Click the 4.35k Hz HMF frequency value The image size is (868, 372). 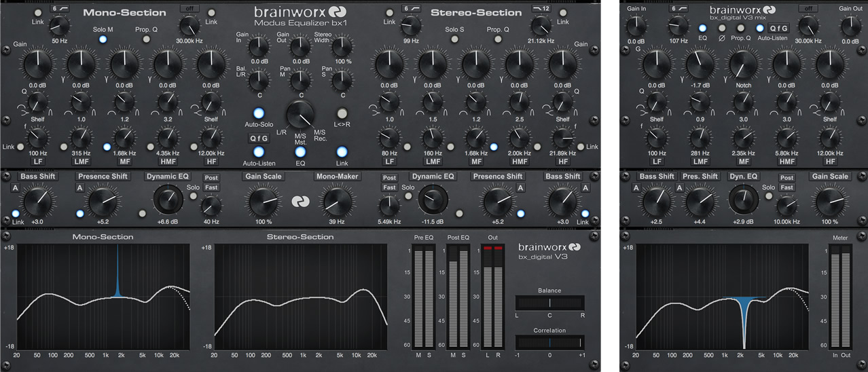tap(168, 153)
